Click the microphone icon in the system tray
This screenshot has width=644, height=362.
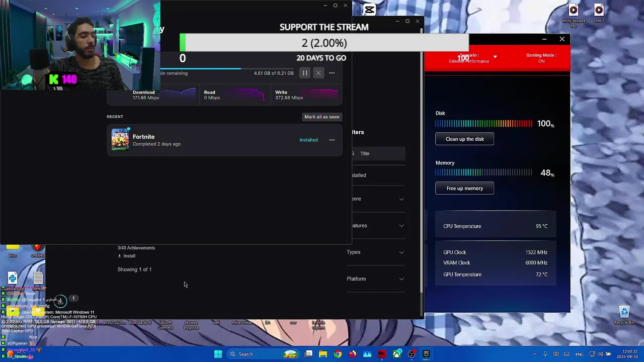[x=545, y=354]
